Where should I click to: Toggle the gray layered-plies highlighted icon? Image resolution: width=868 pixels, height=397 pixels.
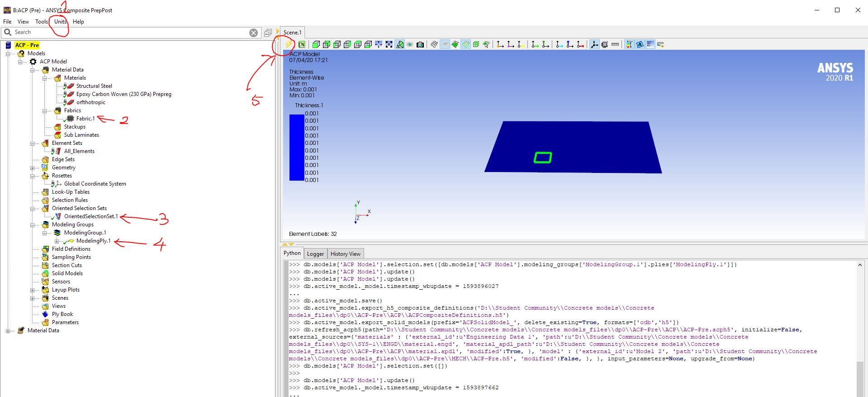coord(445,44)
